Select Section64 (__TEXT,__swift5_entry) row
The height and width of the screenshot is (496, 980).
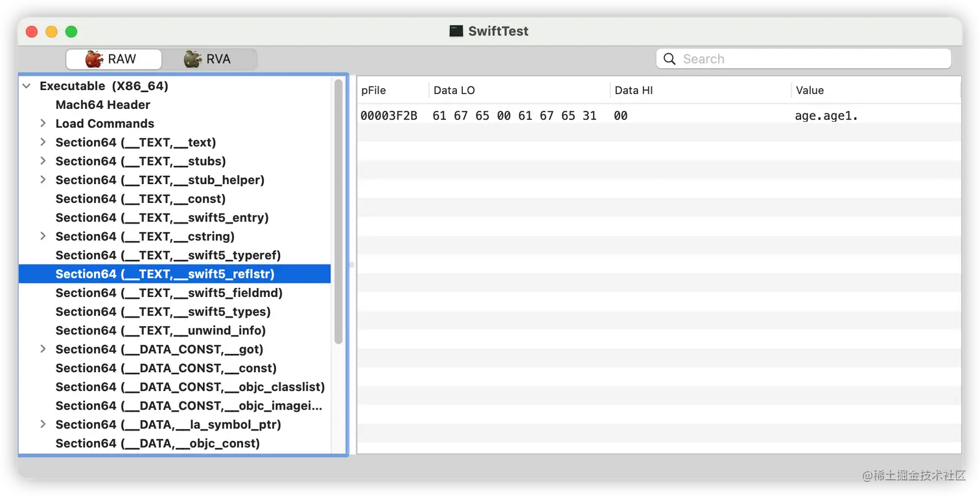[175, 217]
